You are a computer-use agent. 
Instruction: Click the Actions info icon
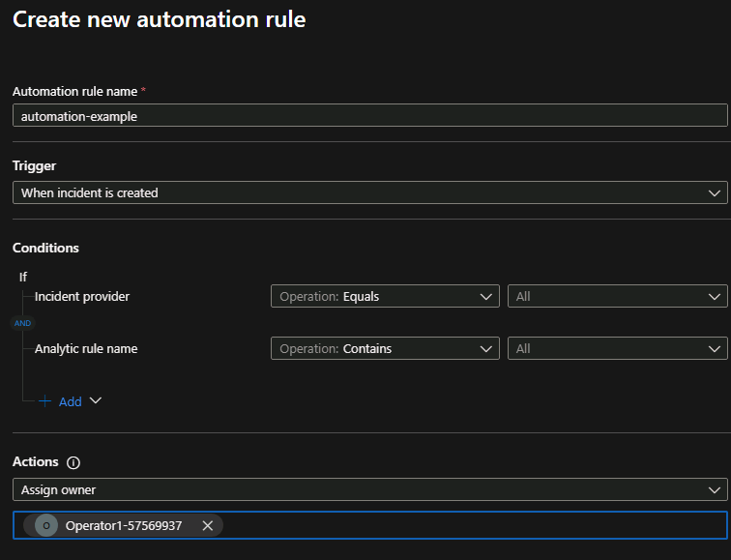tap(73, 462)
